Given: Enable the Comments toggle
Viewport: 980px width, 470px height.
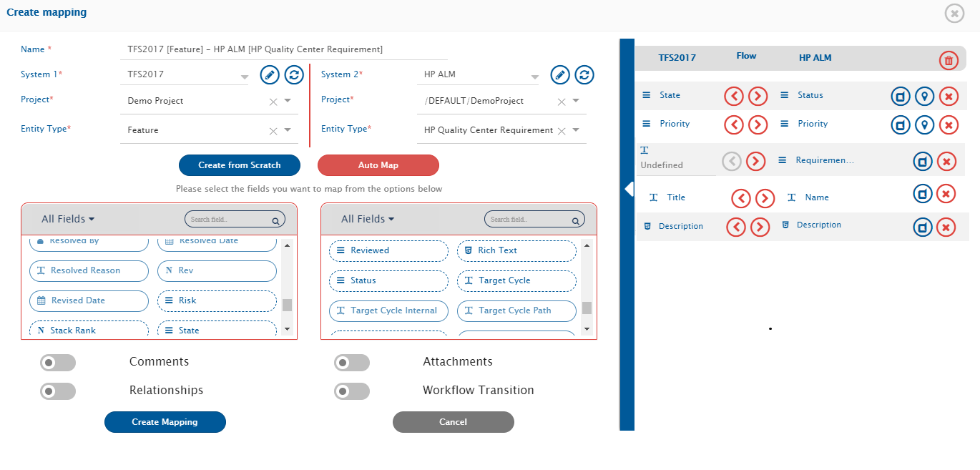Looking at the screenshot, I should [x=58, y=363].
